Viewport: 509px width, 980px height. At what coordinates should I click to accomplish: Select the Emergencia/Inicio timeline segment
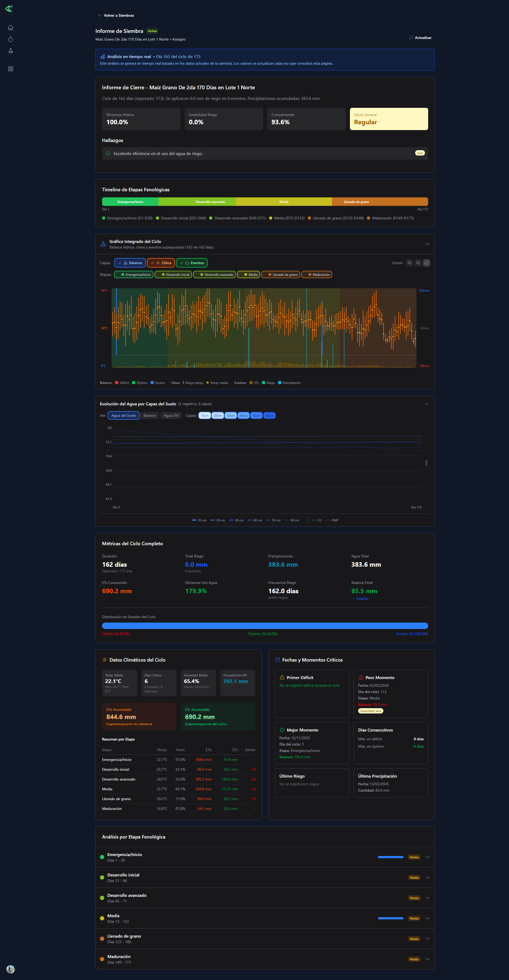130,202
